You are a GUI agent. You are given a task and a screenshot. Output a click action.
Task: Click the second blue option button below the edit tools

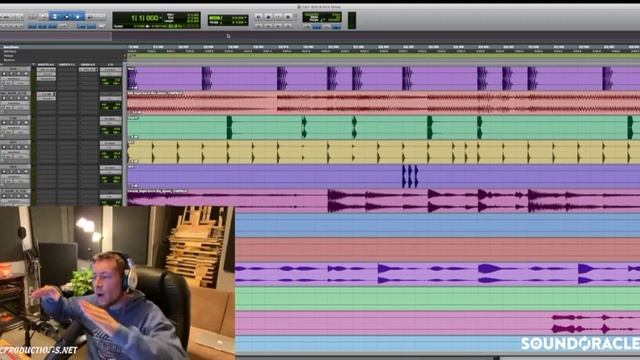click(42, 26)
